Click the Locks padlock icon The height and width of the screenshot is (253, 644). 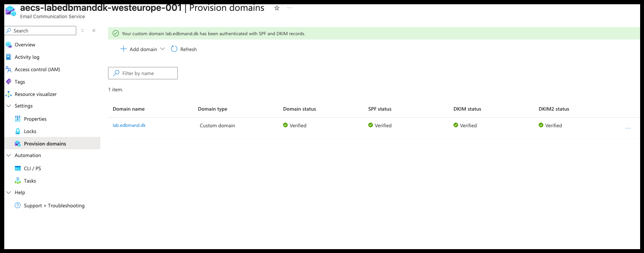[18, 131]
